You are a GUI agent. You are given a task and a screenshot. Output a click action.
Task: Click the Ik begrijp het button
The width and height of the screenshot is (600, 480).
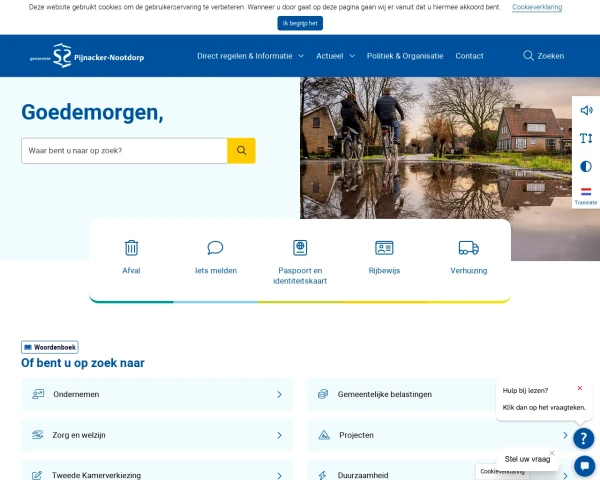[300, 23]
